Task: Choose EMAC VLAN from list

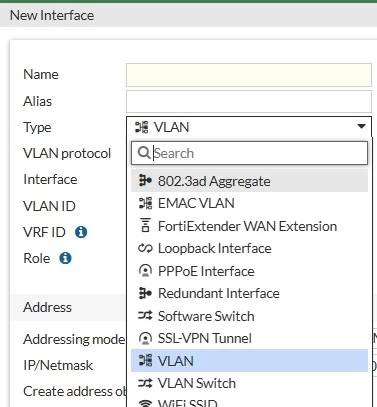Action: coord(249,203)
